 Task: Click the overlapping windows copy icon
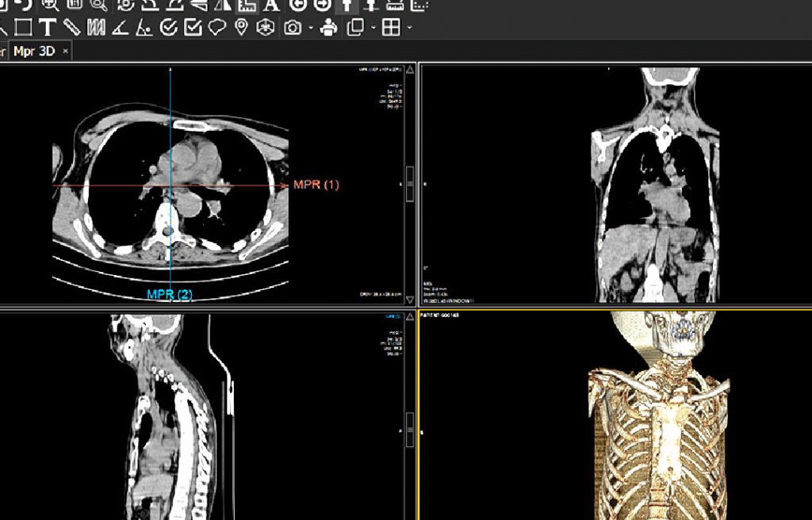355,28
